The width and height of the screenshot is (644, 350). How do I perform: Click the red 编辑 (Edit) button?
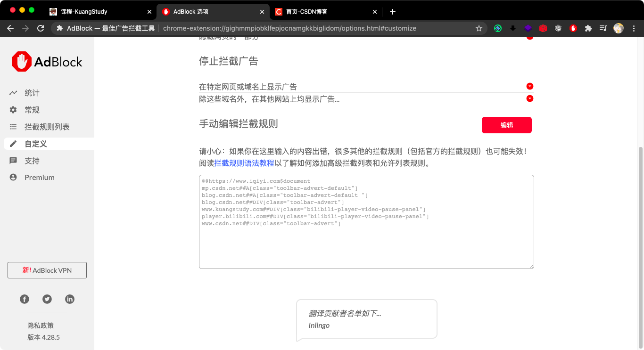click(507, 125)
